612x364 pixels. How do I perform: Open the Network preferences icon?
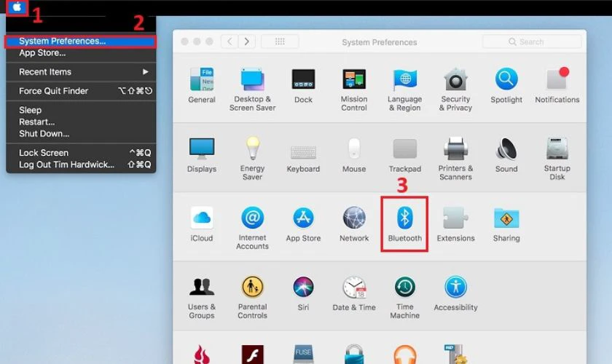coord(354,224)
